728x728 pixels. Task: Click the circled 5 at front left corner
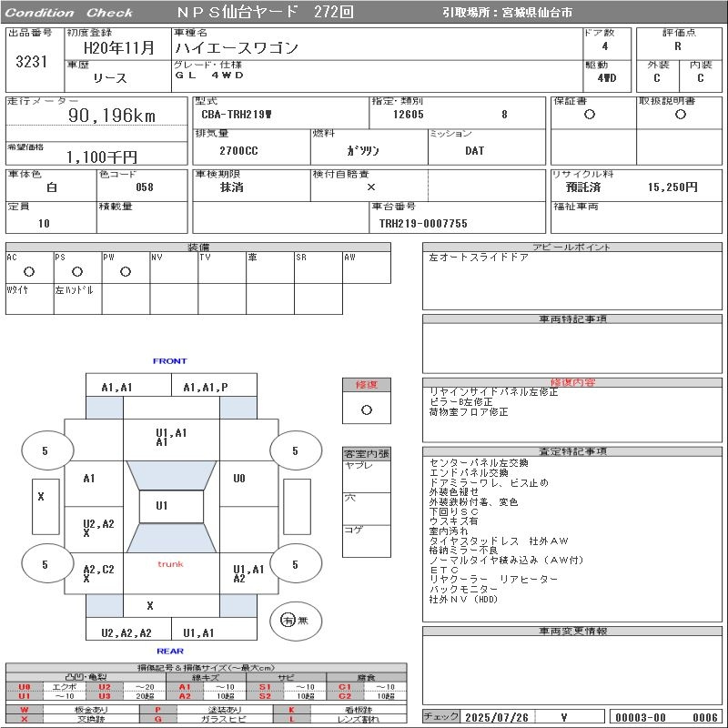click(45, 450)
